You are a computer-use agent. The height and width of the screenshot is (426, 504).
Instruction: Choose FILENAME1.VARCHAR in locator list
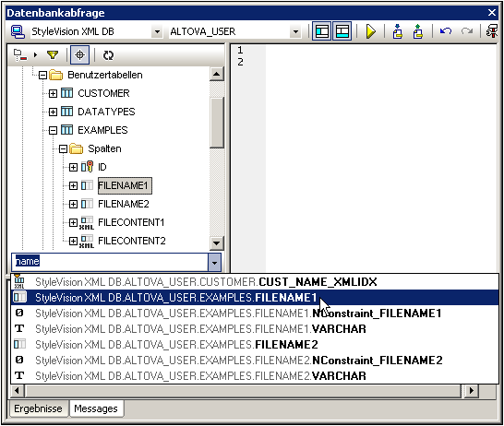255,329
